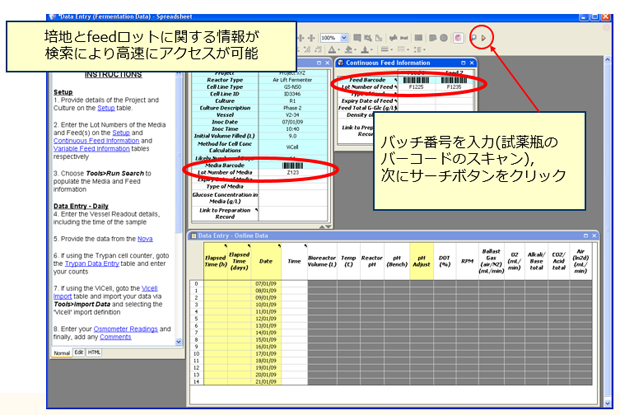Image resolution: width=620 pixels, height=415 pixels.
Task: Click the Media Barcode value cell
Action: pos(293,165)
